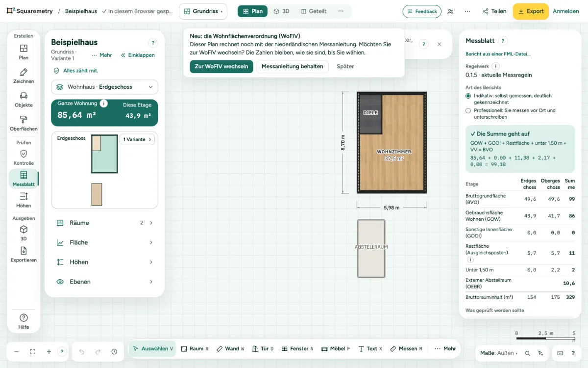Open Exportieren in the sidebar
This screenshot has width=588, height=368.
coord(24,255)
